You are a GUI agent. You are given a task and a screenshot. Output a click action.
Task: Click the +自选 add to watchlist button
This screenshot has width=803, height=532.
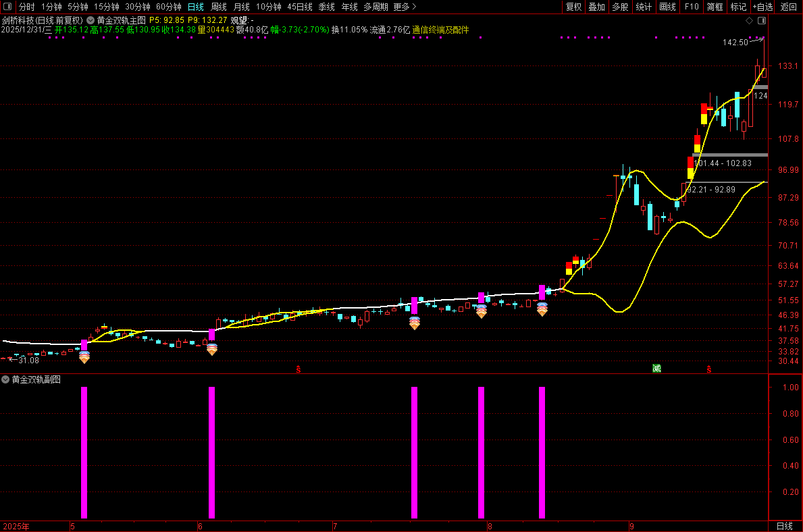pyautogui.click(x=762, y=7)
